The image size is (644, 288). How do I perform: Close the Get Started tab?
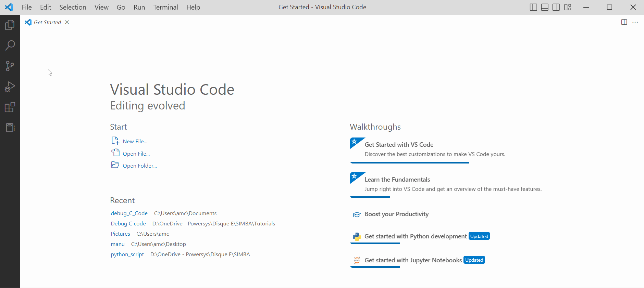coord(67,22)
